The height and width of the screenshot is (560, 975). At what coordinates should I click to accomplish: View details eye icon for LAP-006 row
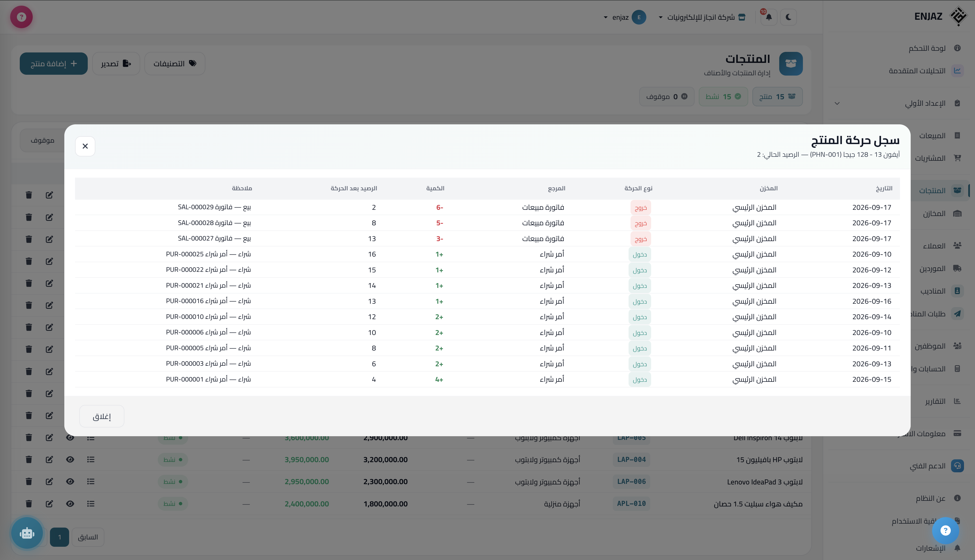(70, 482)
